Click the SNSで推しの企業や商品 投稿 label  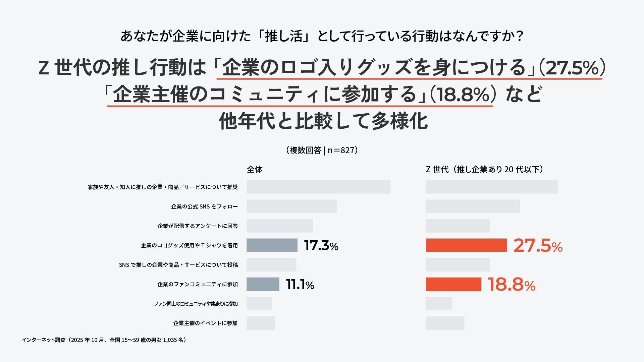click(x=178, y=265)
